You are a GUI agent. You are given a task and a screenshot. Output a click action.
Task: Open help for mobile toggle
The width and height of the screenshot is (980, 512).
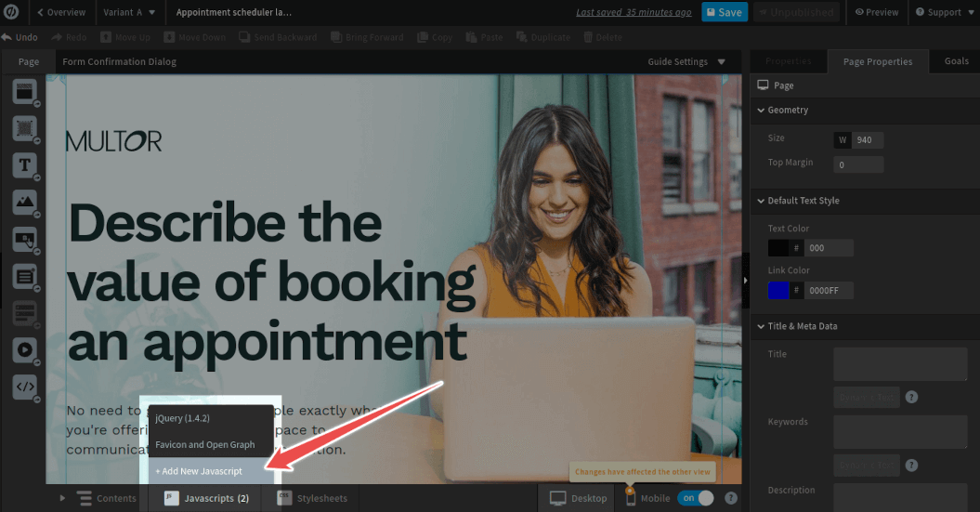pyautogui.click(x=731, y=498)
